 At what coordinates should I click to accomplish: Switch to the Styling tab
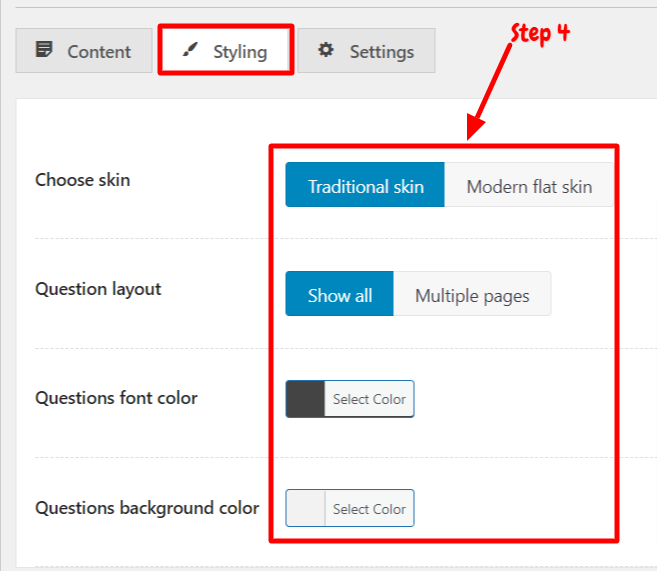tap(226, 50)
